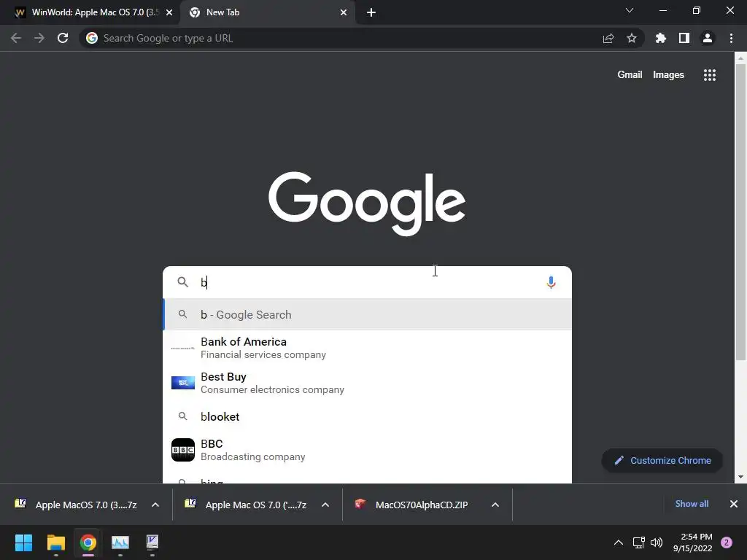Click Customize Chrome button
Viewport: 747px width, 560px height.
click(x=662, y=461)
